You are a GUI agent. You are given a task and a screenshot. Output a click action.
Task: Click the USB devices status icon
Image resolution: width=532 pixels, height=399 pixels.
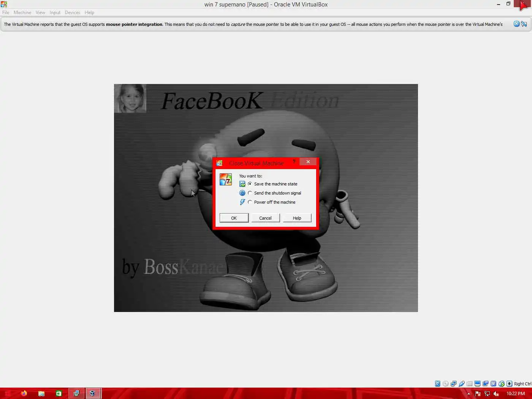[x=461, y=384]
